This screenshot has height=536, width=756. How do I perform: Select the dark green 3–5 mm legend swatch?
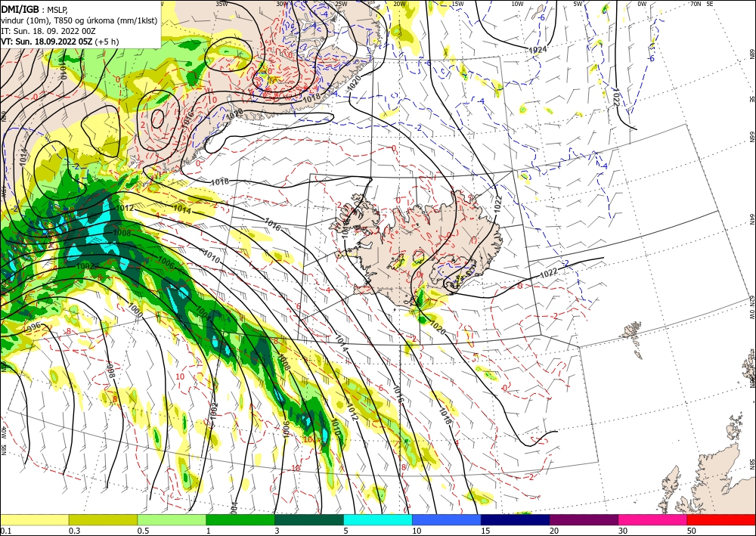coord(309,519)
